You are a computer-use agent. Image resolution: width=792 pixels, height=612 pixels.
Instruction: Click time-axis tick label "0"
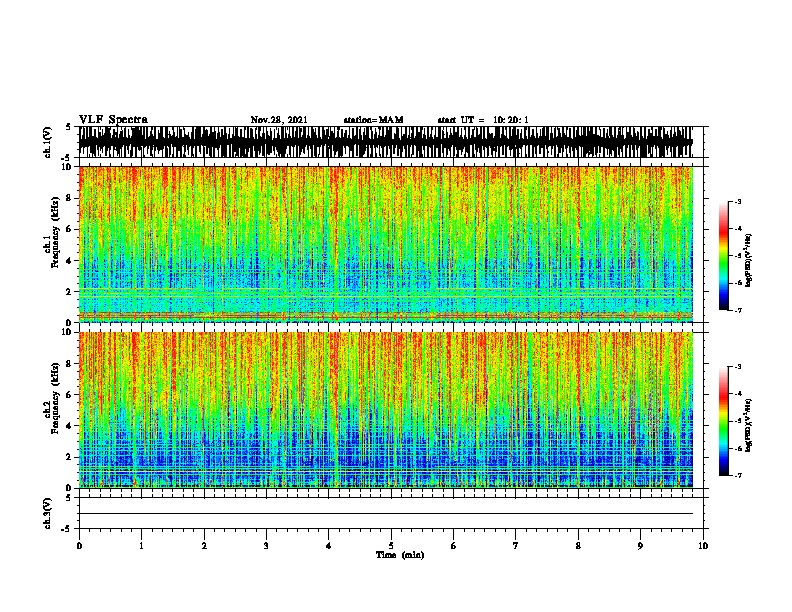pyautogui.click(x=79, y=546)
